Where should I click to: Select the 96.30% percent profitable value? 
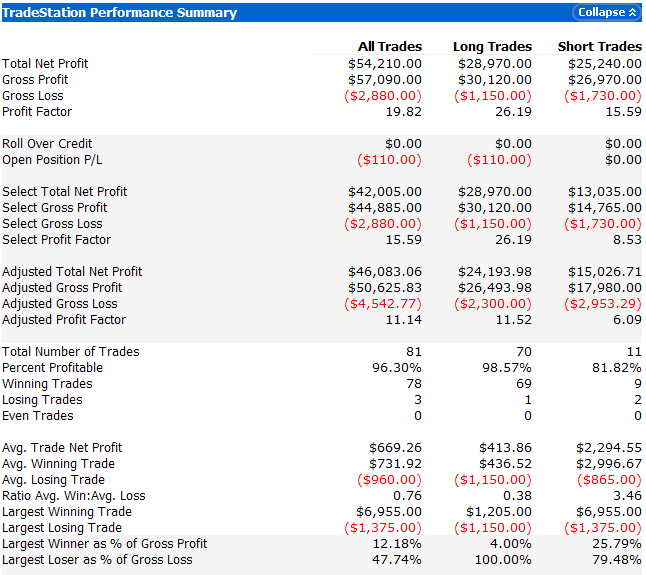point(399,368)
